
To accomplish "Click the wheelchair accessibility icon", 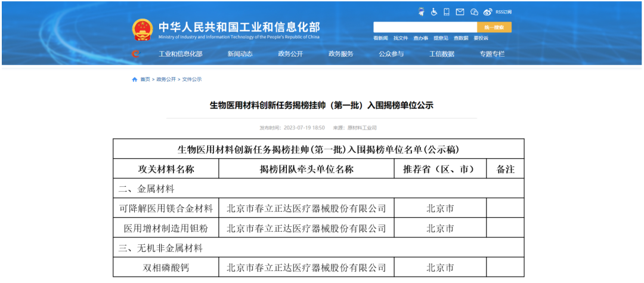I will 434,12.
